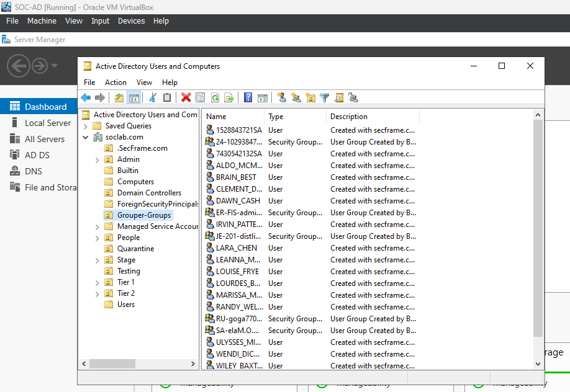Screen dimensions: 570x392
Task: Click the Export List icon
Action: point(229,97)
